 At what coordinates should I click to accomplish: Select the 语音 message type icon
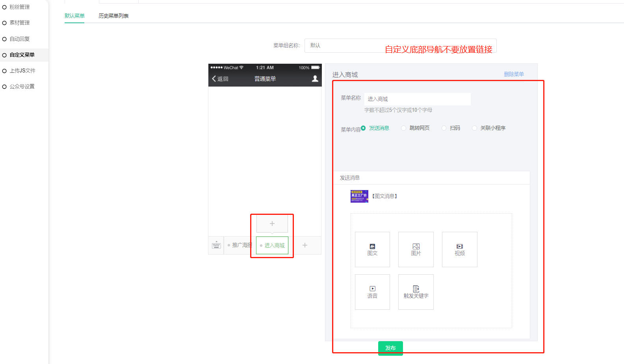point(372,292)
